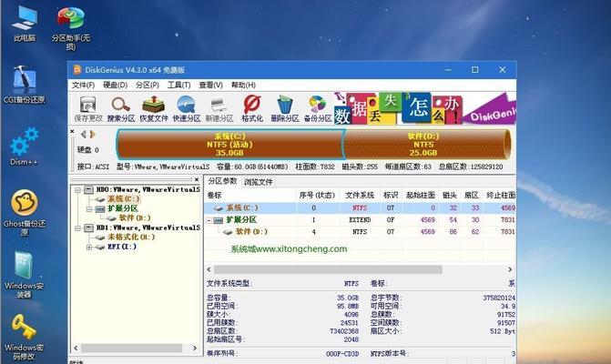Select 软件(D:) in the disk tree

(x=135, y=218)
